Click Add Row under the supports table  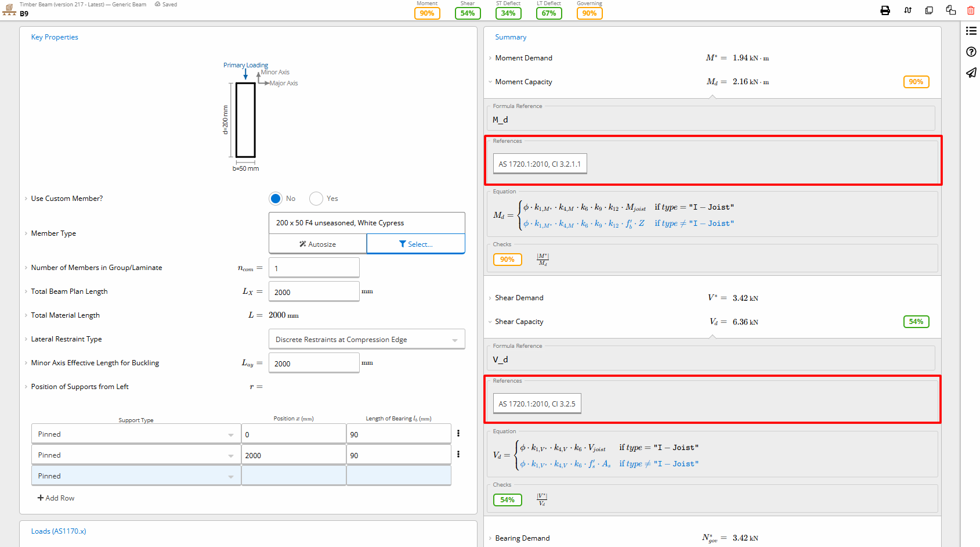pos(56,498)
